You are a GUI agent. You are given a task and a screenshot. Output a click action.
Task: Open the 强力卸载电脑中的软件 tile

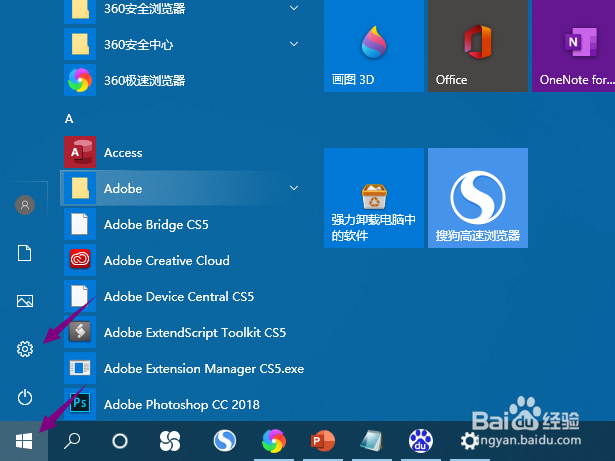374,198
